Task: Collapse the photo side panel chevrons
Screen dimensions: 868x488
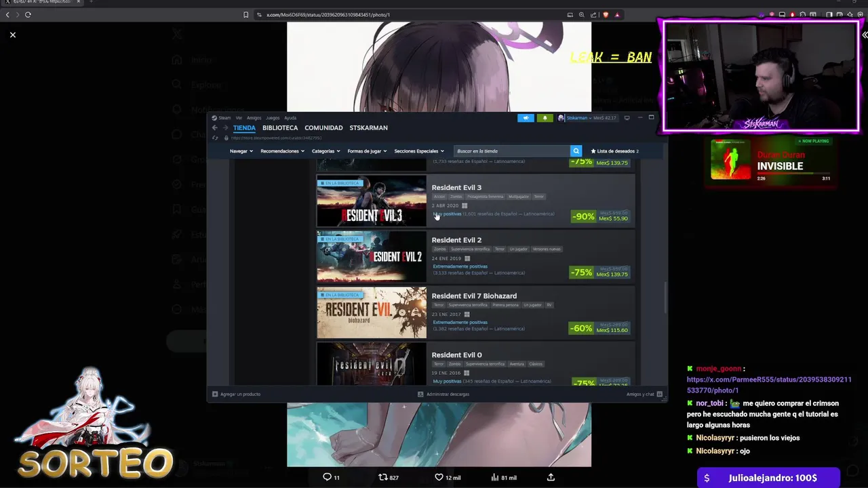Action: coord(864,35)
